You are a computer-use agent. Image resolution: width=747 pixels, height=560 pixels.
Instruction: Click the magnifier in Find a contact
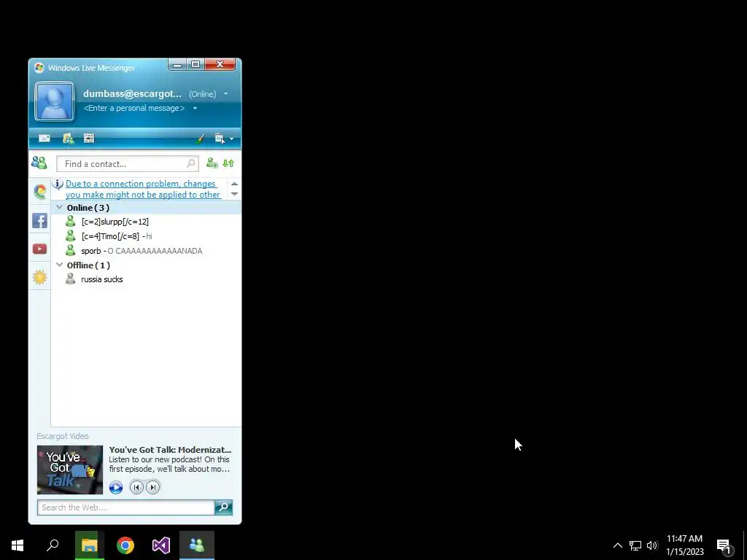[x=190, y=163]
